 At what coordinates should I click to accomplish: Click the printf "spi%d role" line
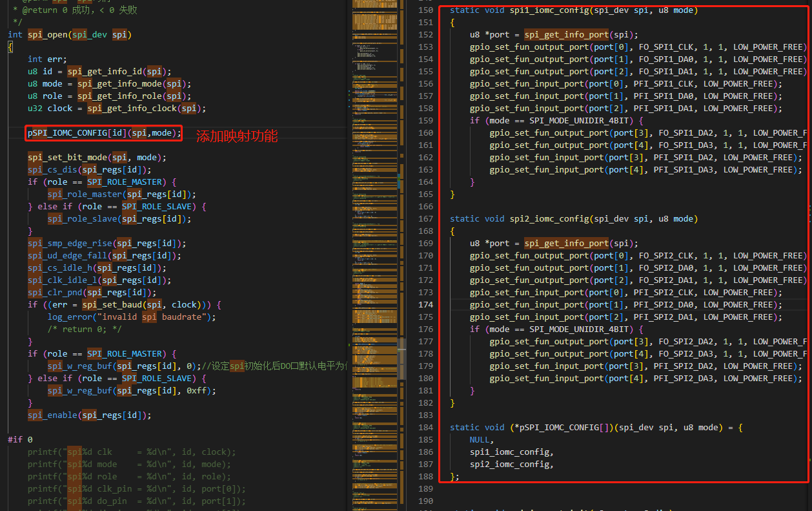tap(129, 477)
